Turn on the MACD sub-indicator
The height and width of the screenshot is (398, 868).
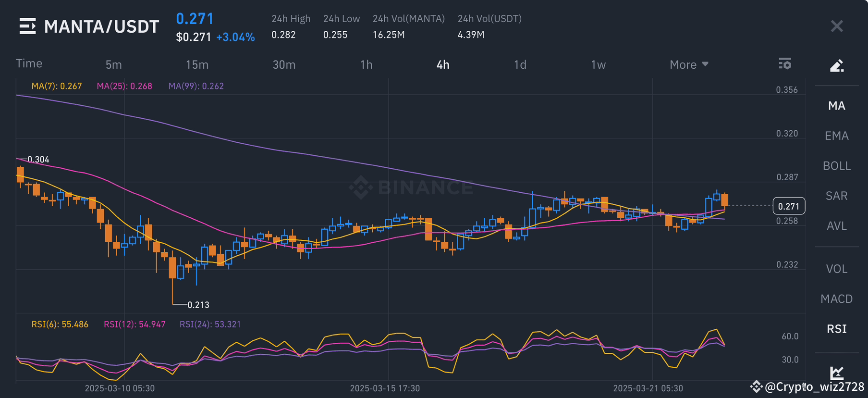click(837, 299)
